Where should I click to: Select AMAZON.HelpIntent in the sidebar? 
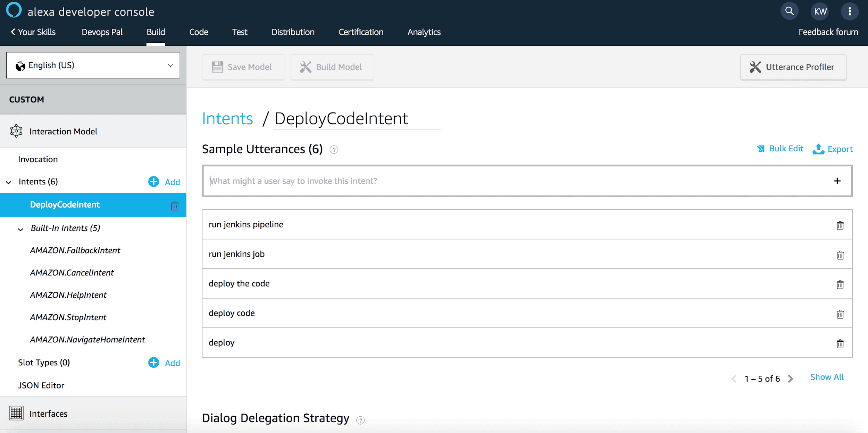(x=68, y=295)
